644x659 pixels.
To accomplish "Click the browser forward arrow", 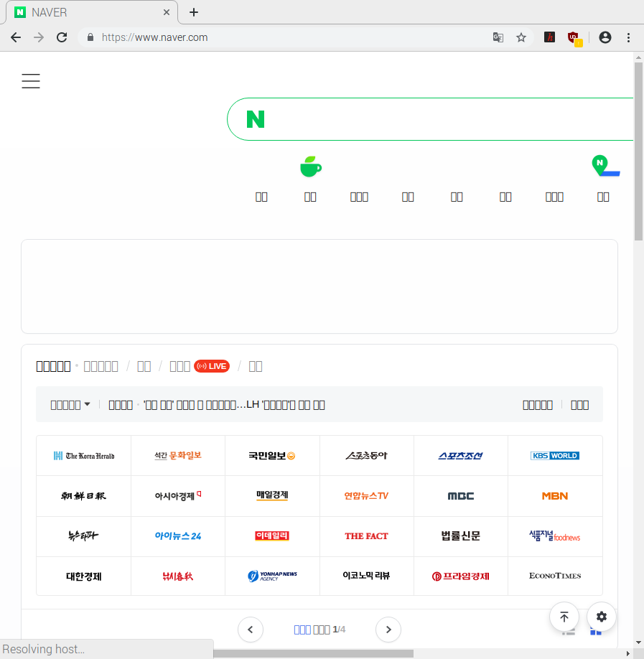I will click(39, 37).
